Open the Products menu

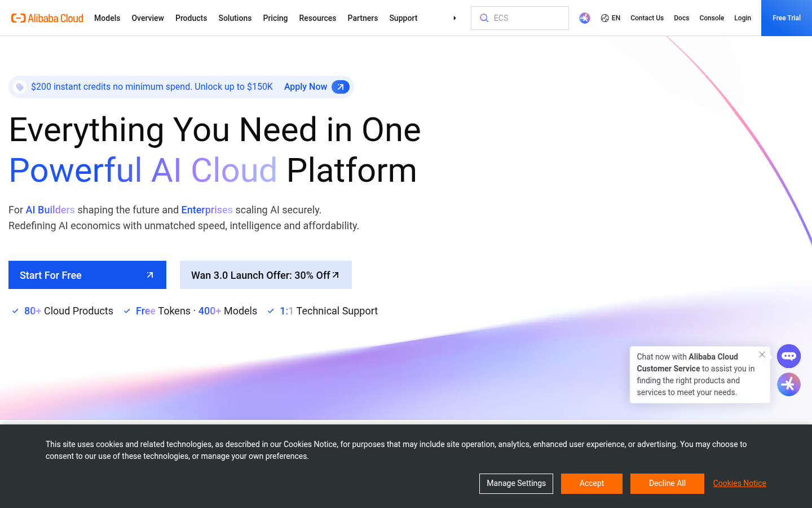click(x=191, y=18)
